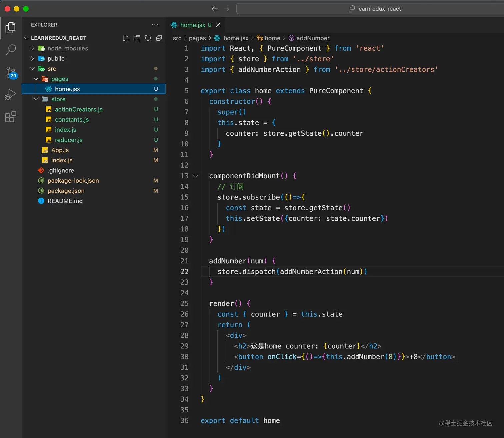Open the Extensions view
This screenshot has height=438, width=504.
click(x=11, y=117)
